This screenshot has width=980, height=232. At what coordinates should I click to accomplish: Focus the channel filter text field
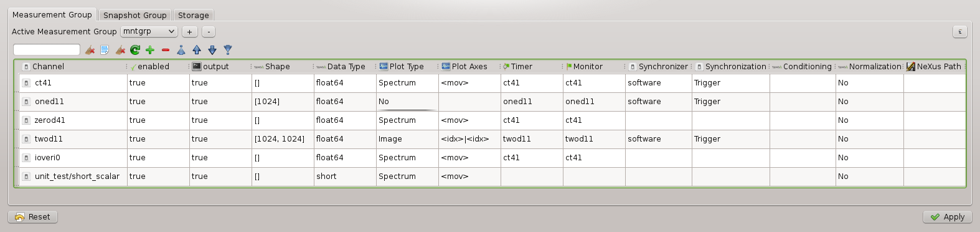pos(47,50)
